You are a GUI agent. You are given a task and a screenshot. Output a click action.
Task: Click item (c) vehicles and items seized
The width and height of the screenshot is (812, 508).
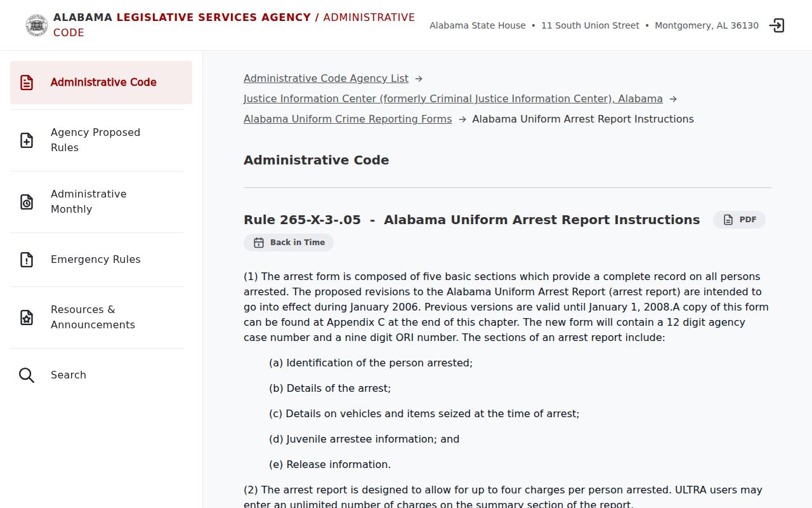pos(424,414)
